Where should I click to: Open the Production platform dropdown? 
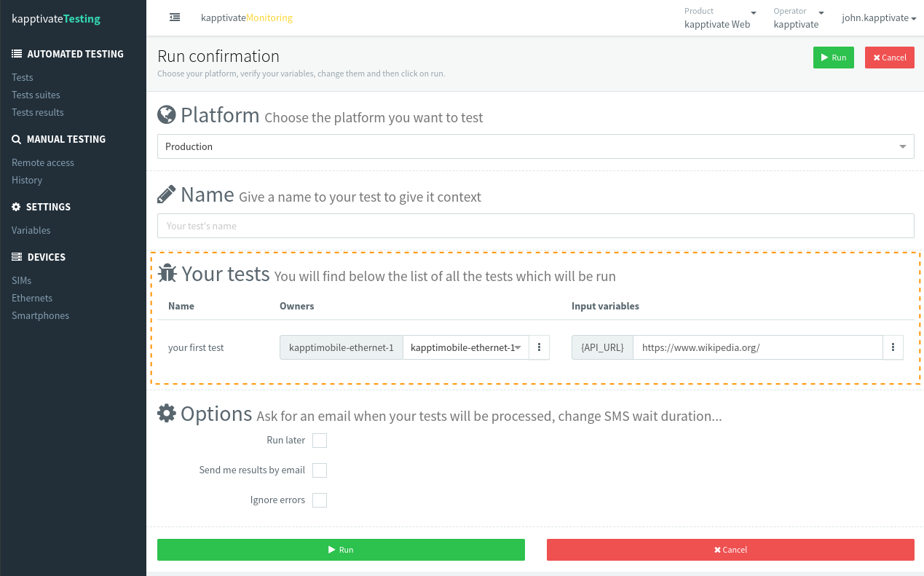coord(535,146)
